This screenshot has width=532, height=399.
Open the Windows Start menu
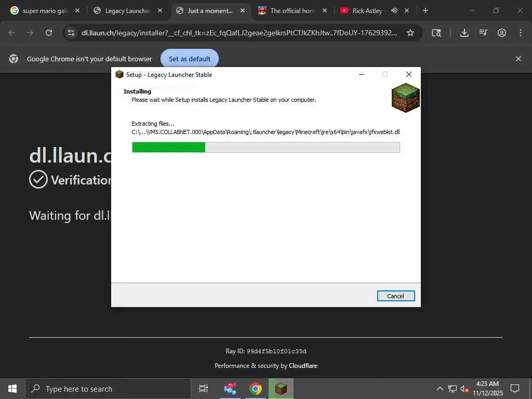point(12,389)
